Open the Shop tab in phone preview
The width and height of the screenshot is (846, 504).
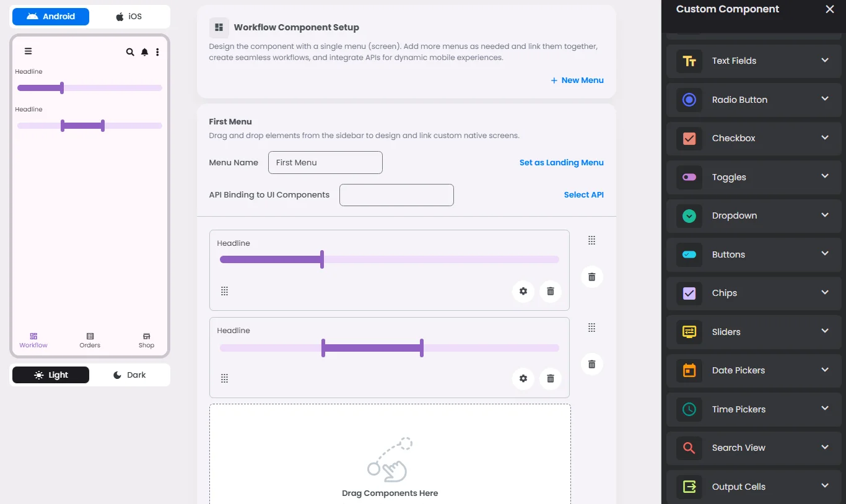146,340
